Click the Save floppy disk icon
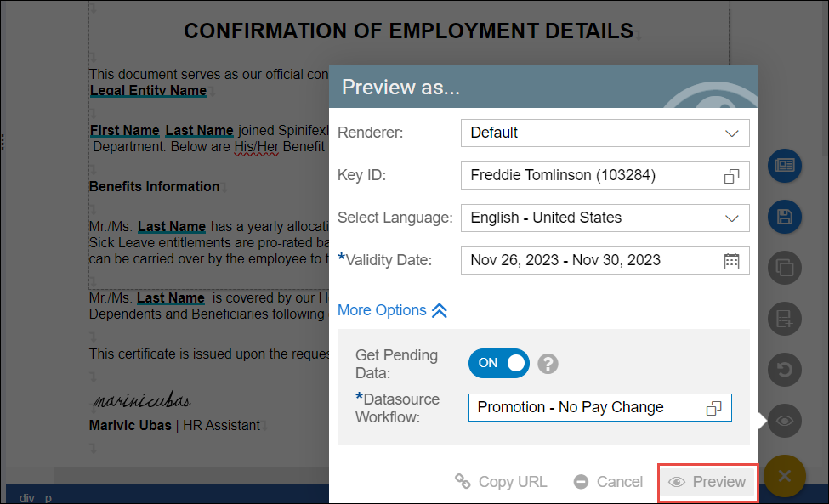 tap(784, 217)
